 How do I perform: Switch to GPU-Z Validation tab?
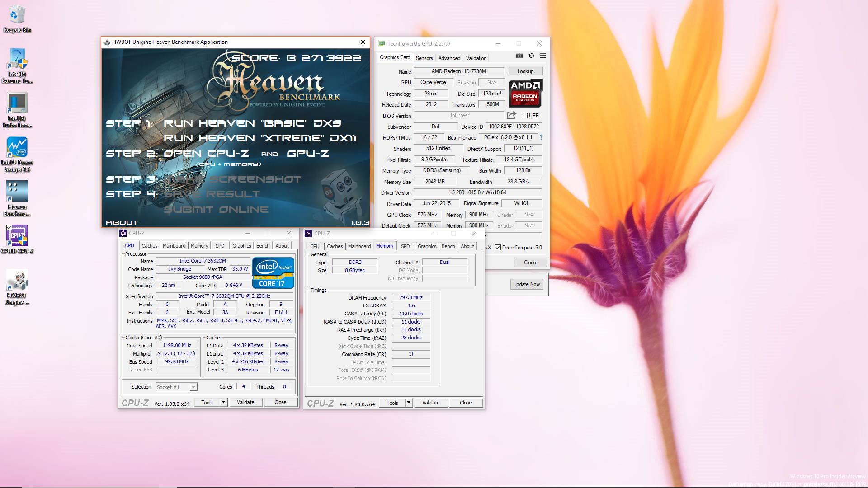pos(476,58)
